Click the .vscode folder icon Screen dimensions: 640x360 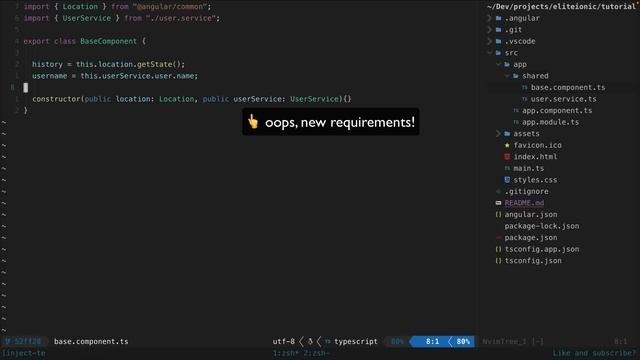pos(498,41)
